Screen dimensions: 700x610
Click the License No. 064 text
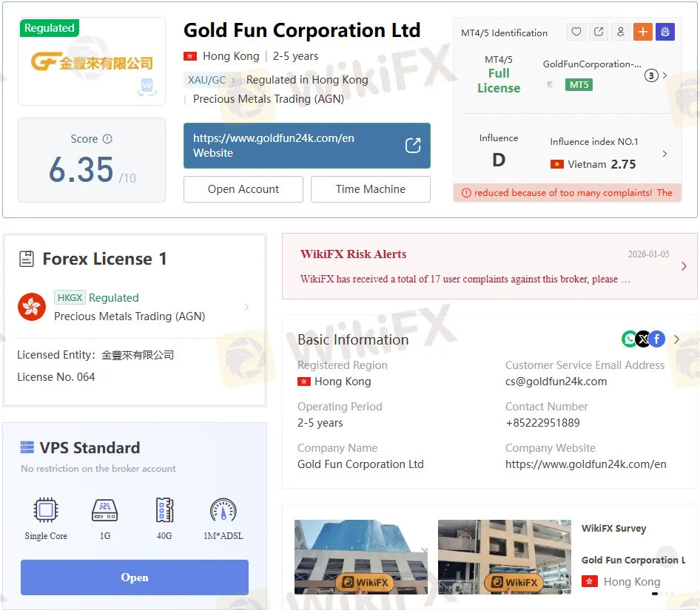click(x=55, y=377)
